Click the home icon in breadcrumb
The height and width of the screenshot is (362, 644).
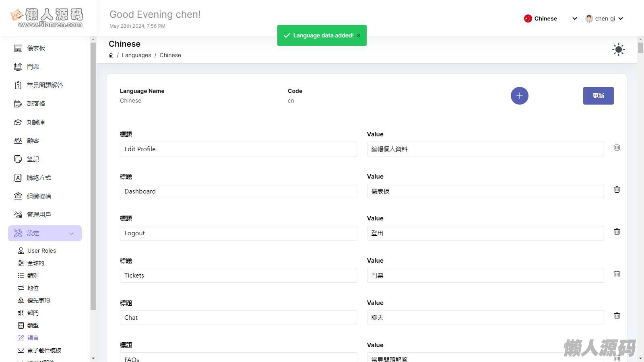point(111,56)
